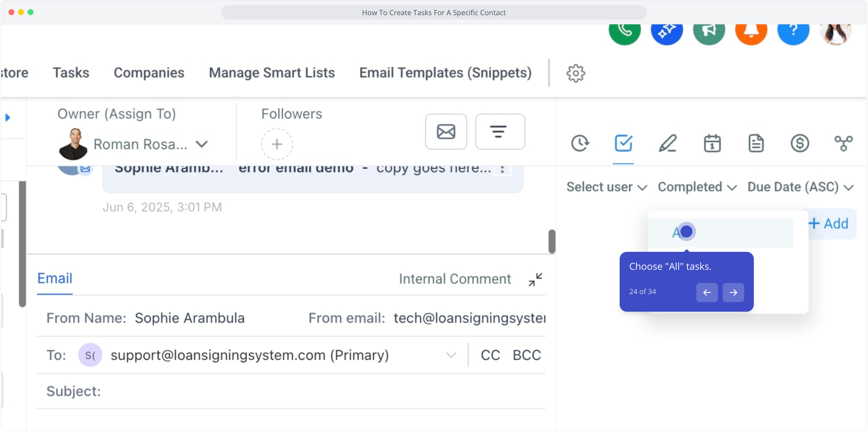Click BCC to add hidden recipients
The image size is (868, 431).
[x=527, y=355]
